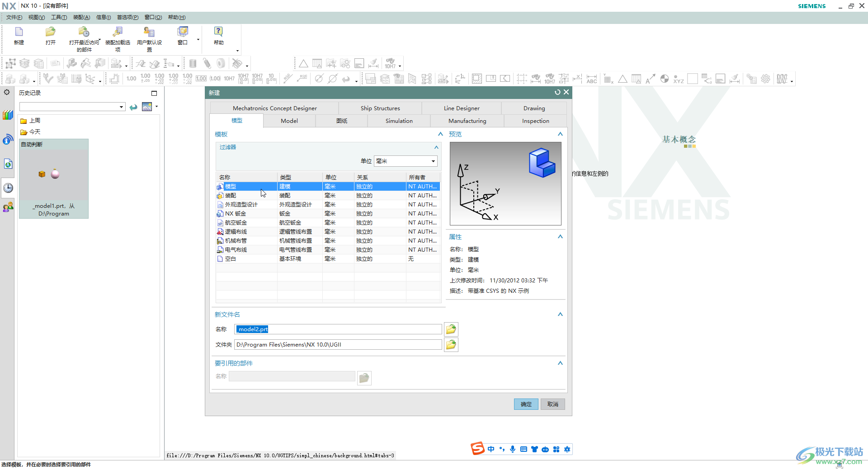Click the assembly load options icon
Screen dimensions: 868x469
(118, 32)
